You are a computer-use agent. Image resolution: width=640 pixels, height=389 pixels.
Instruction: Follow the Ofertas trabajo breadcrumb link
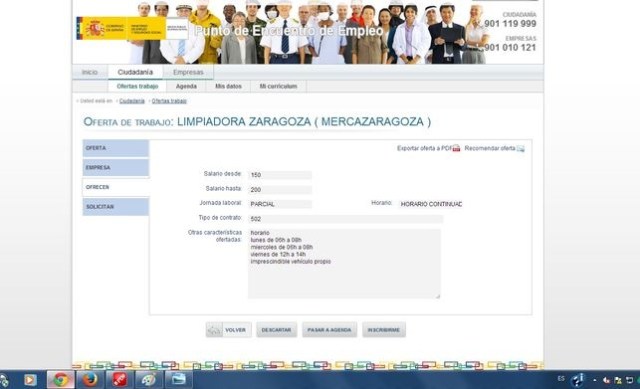tap(169, 101)
